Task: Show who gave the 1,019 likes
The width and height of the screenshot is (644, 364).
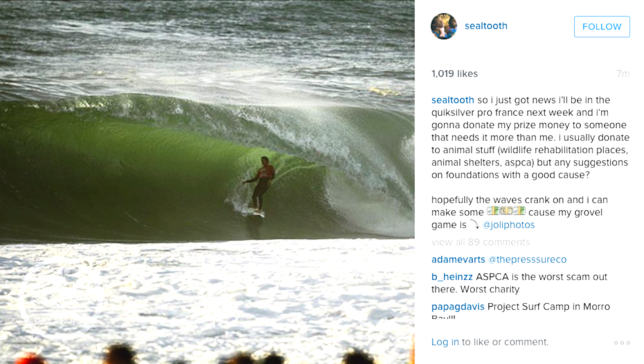Action: [454, 73]
